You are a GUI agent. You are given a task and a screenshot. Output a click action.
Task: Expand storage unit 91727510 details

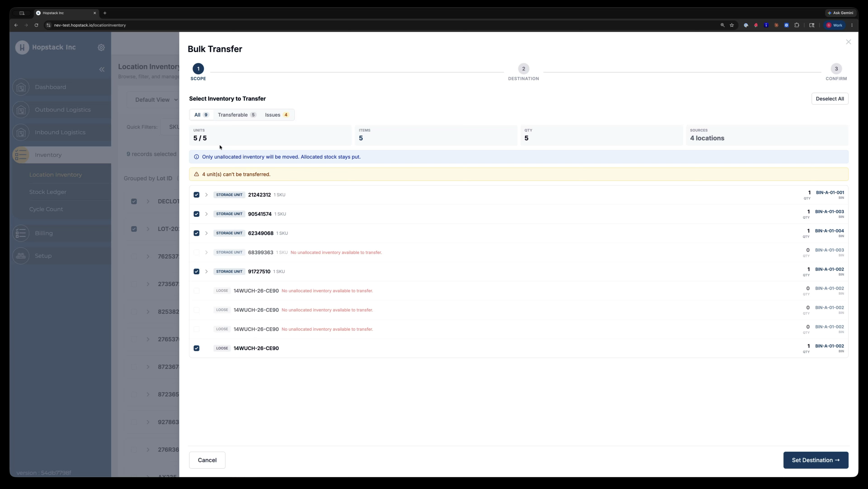[206, 272]
